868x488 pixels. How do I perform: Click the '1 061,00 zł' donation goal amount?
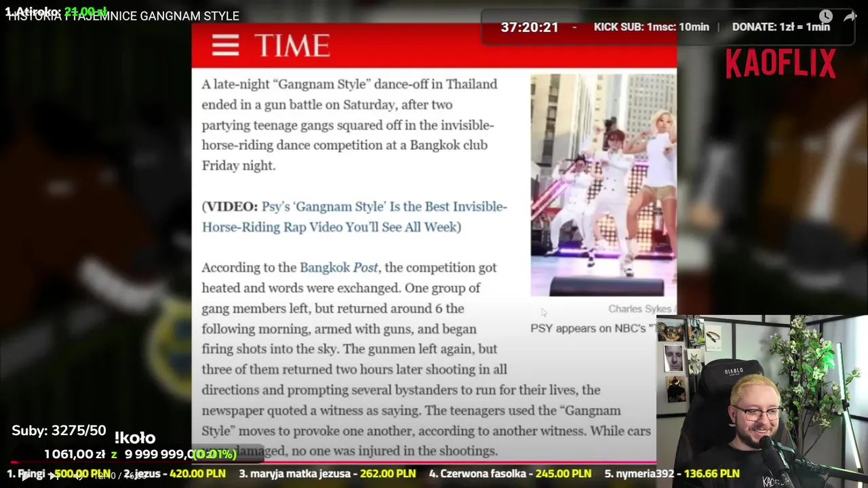(x=75, y=454)
